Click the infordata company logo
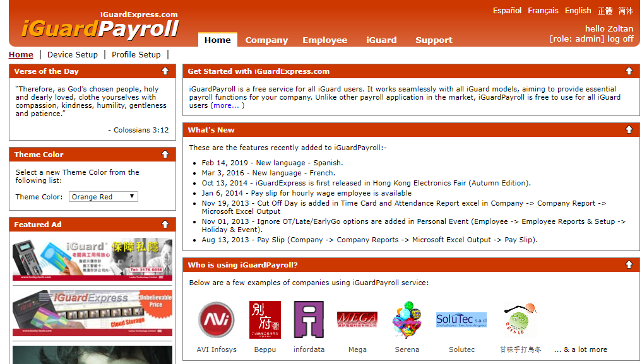The image size is (642, 364). [x=309, y=320]
